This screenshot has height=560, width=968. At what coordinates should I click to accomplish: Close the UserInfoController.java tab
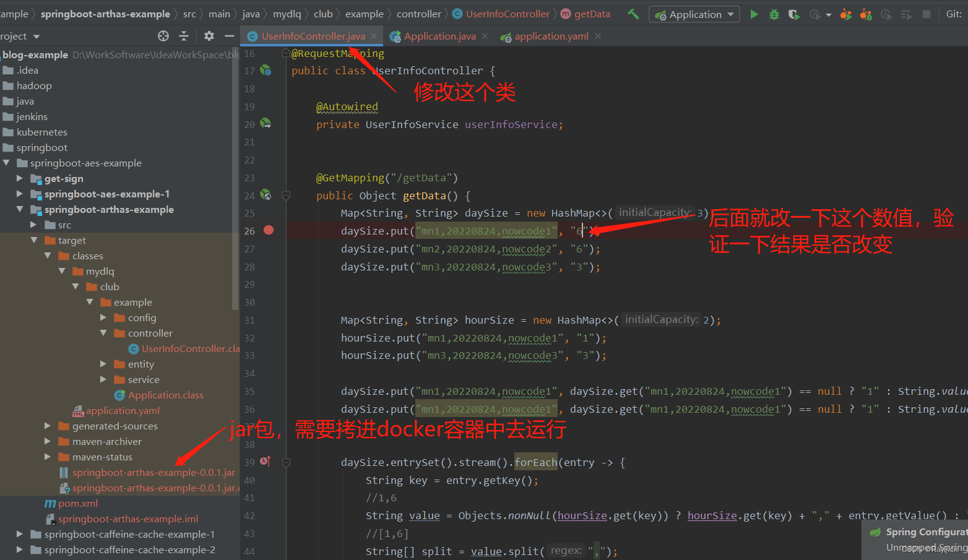click(x=374, y=36)
